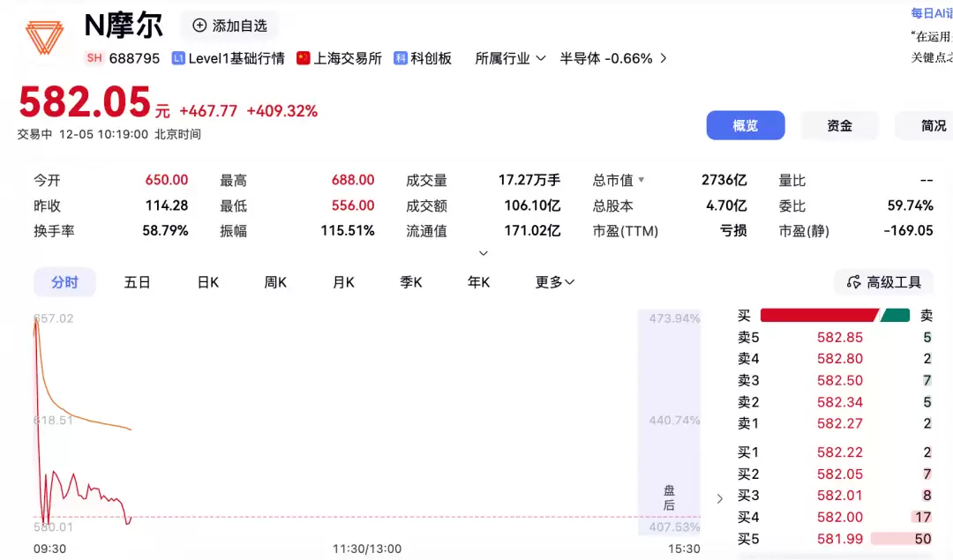Expand the stats panel via the down chevron
Image resolution: width=953 pixels, height=560 pixels.
(x=483, y=251)
